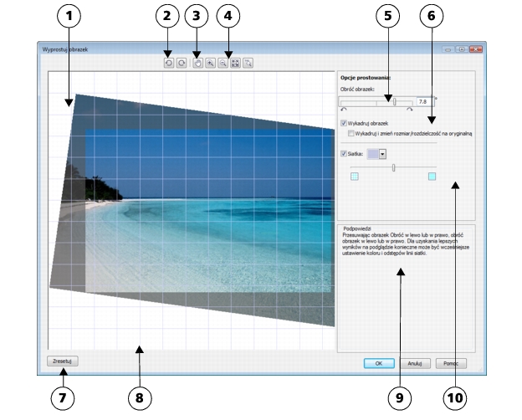Confirm with the OK button
Screen dimensions: 522x420
(x=378, y=363)
